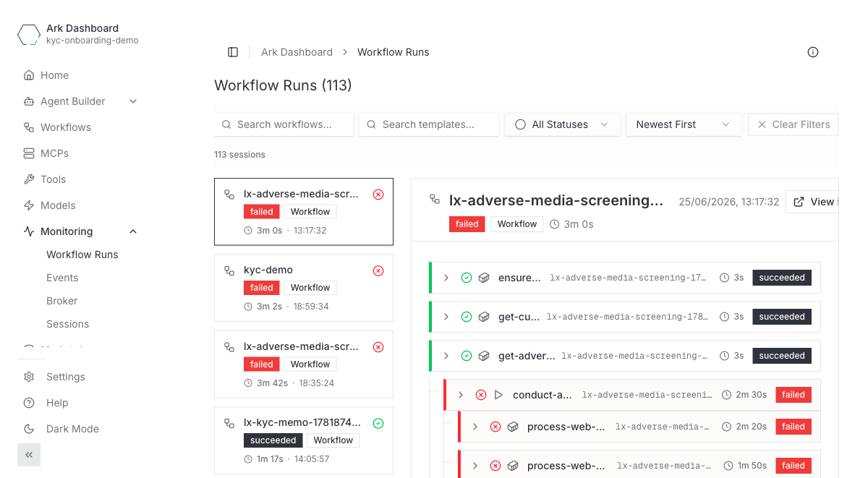Click the Search workflows input field

coord(284,124)
